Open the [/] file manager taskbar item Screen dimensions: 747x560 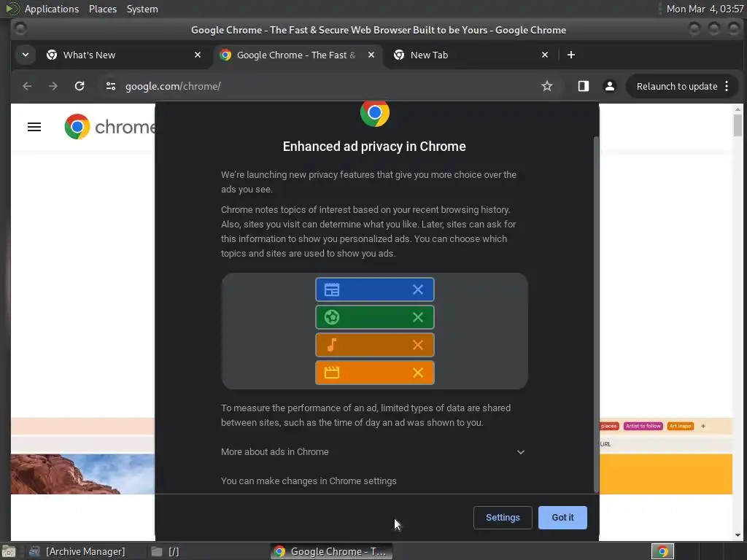(x=166, y=551)
